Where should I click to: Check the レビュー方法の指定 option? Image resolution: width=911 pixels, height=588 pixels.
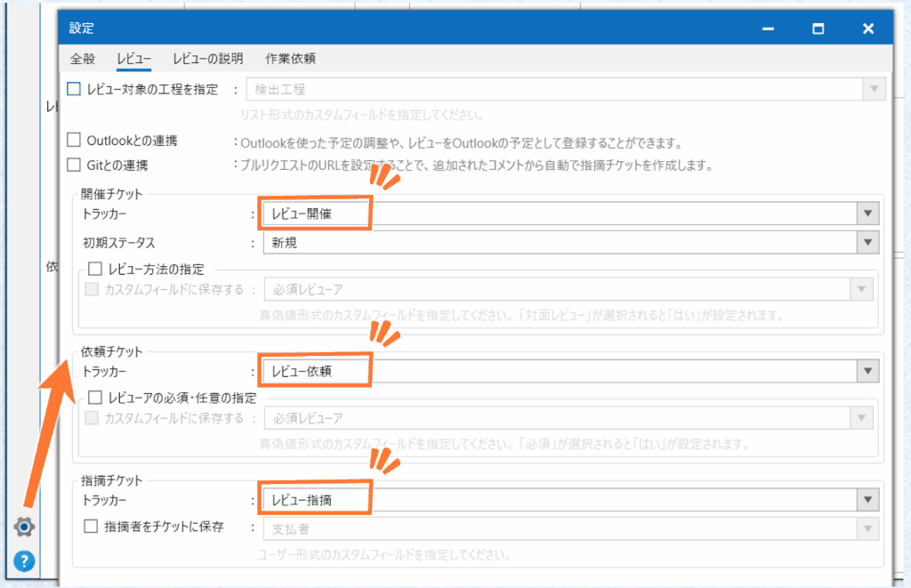click(x=95, y=269)
